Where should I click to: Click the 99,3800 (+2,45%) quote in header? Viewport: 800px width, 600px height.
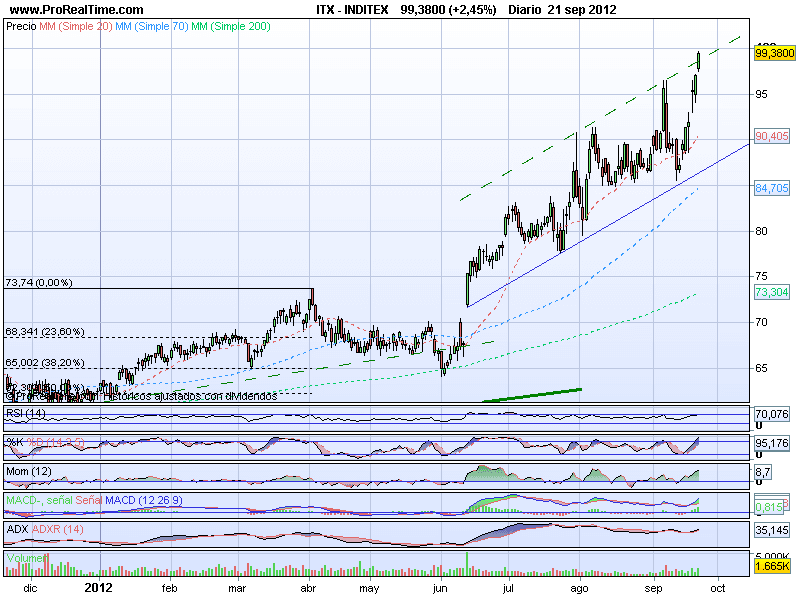[x=448, y=10]
